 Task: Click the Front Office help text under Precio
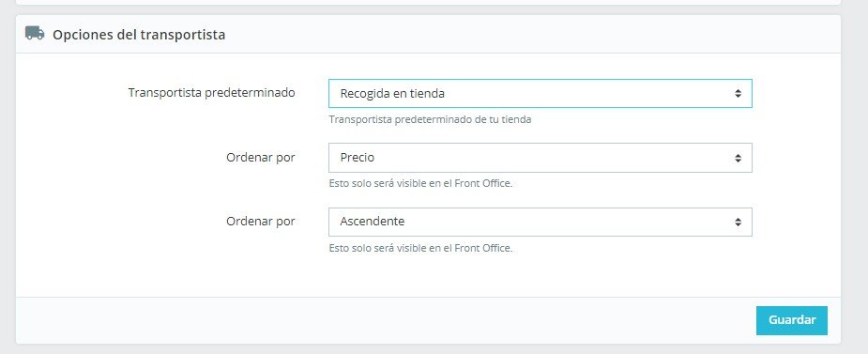click(x=420, y=183)
